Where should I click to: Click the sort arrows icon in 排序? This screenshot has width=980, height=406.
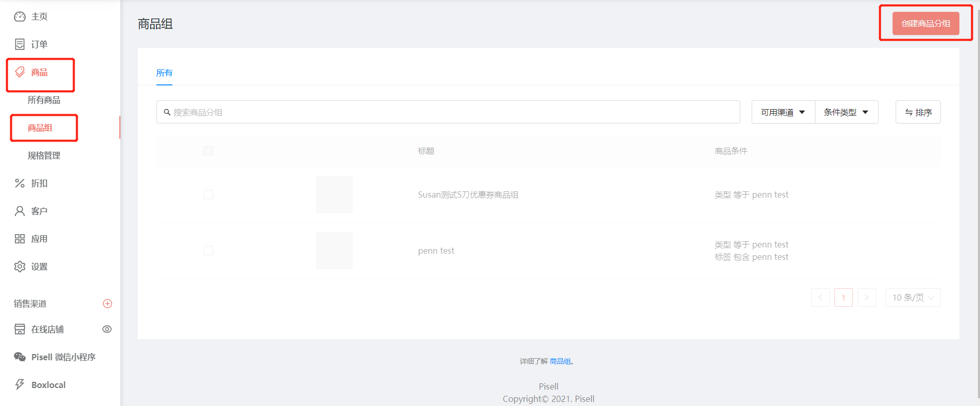click(909, 112)
